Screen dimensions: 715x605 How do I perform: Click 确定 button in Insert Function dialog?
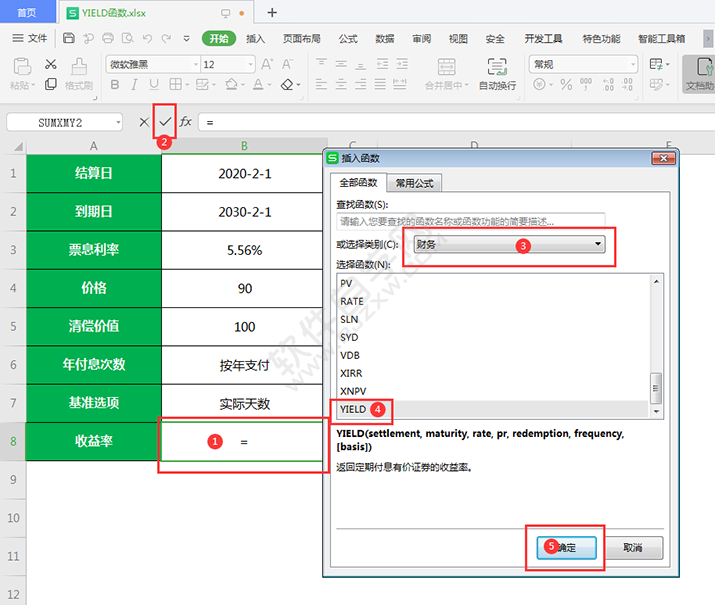tap(566, 548)
